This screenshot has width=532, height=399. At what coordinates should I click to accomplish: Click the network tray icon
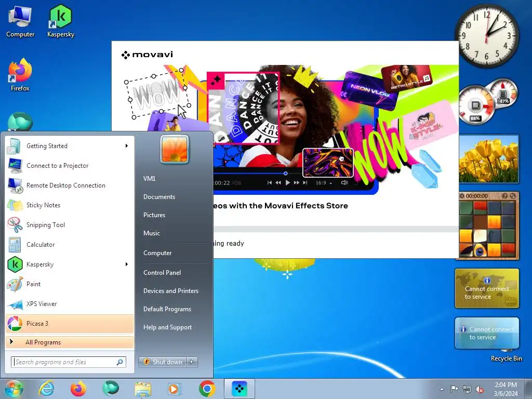[x=467, y=389]
